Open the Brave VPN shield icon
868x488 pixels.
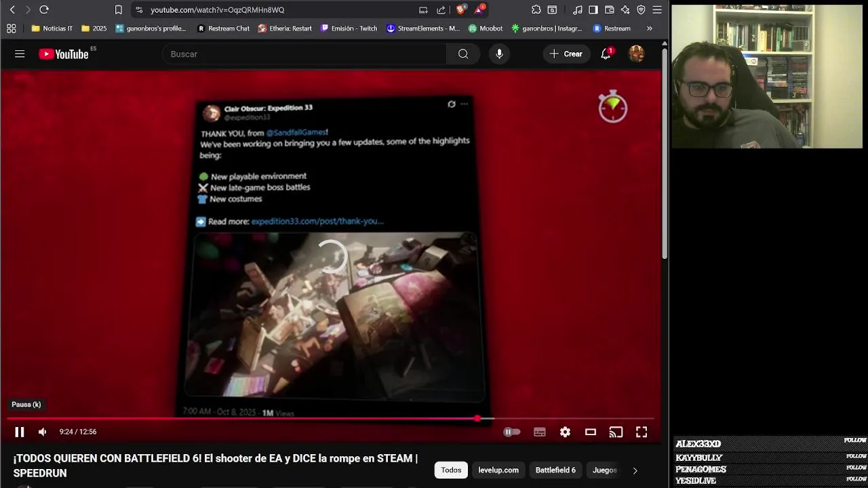click(x=641, y=9)
